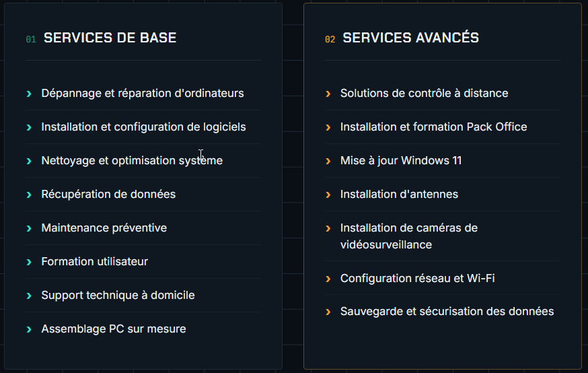Click the orange 02 section number

pyautogui.click(x=330, y=39)
